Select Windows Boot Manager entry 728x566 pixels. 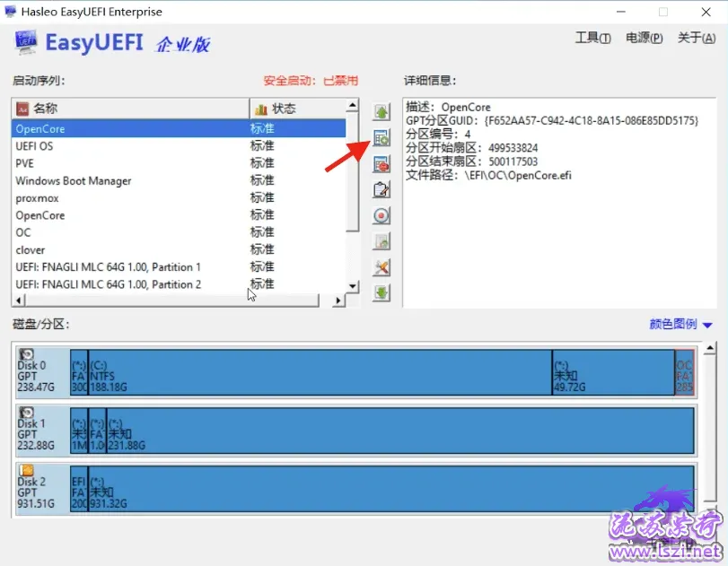click(179, 180)
